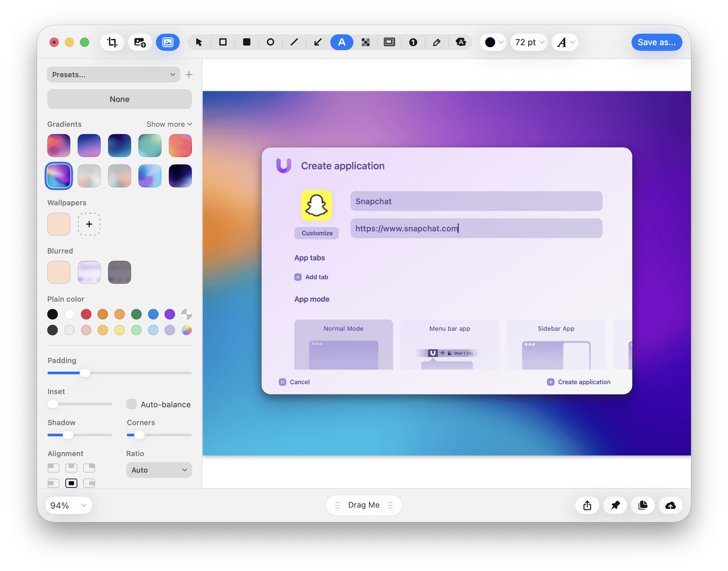Enable the Auto-balance checkbox
This screenshot has width=728, height=571.
131,404
